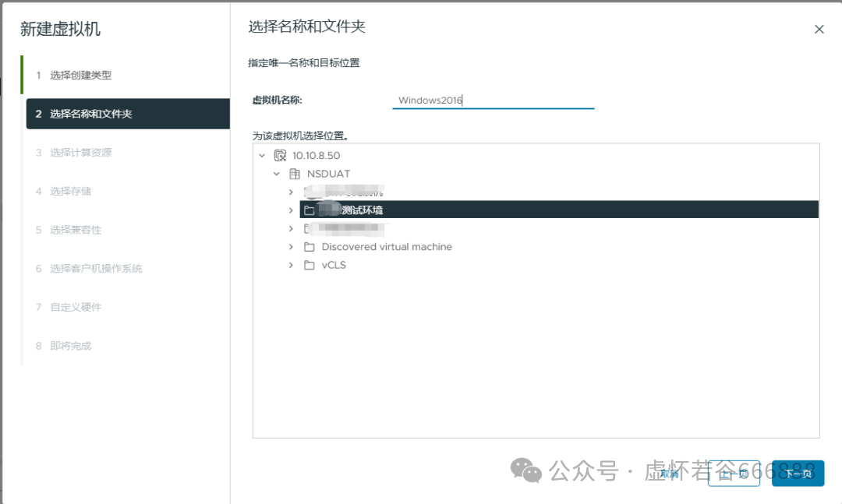842x504 pixels.
Task: Select step 2 选择名称和文件夹
Action: coord(128,114)
